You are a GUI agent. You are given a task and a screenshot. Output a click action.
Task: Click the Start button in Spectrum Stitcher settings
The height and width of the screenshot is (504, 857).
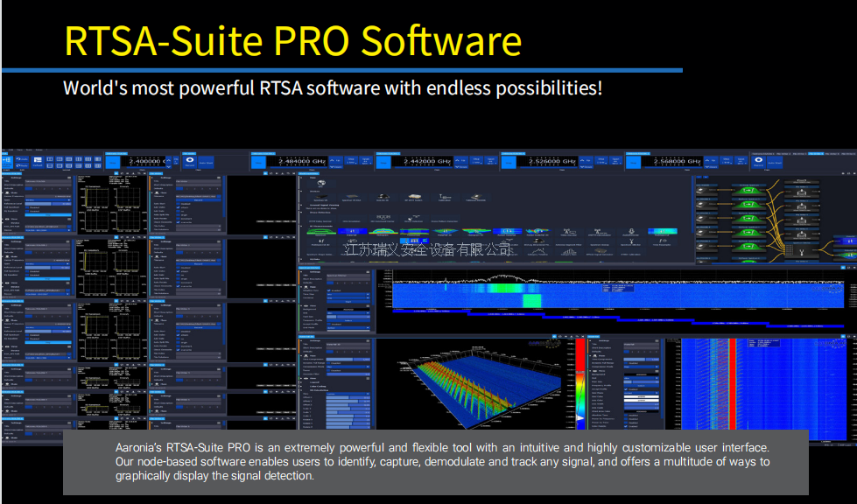[348, 301]
